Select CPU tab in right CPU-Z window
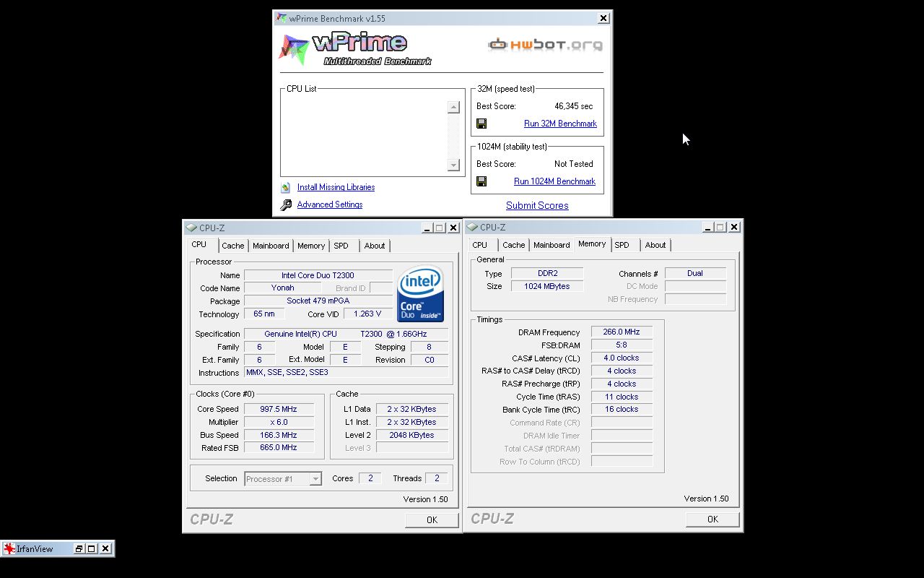Image resolution: width=924 pixels, height=578 pixels. click(480, 245)
